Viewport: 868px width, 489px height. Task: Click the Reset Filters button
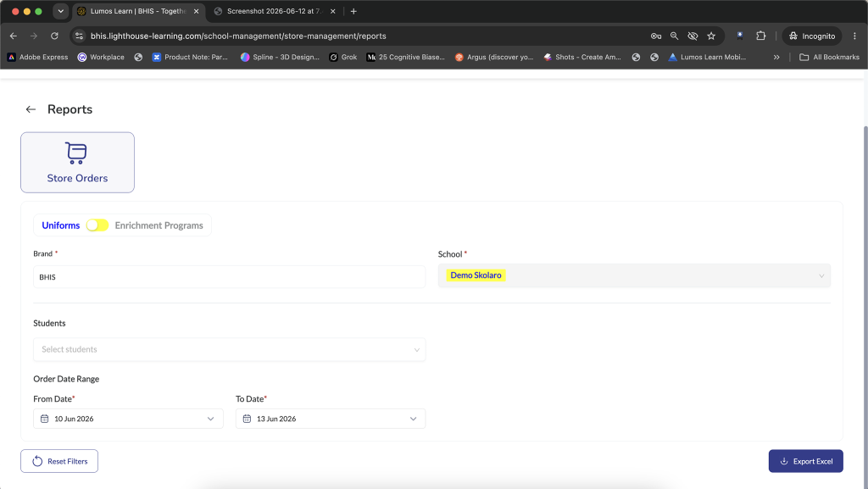point(59,461)
